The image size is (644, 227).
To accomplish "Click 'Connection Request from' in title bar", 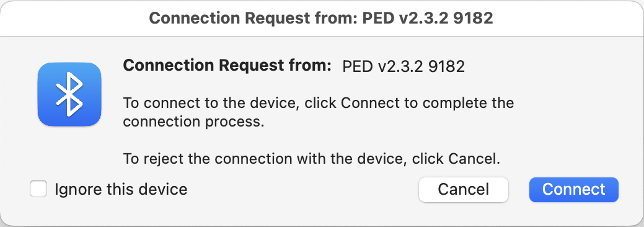I will coord(253,18).
